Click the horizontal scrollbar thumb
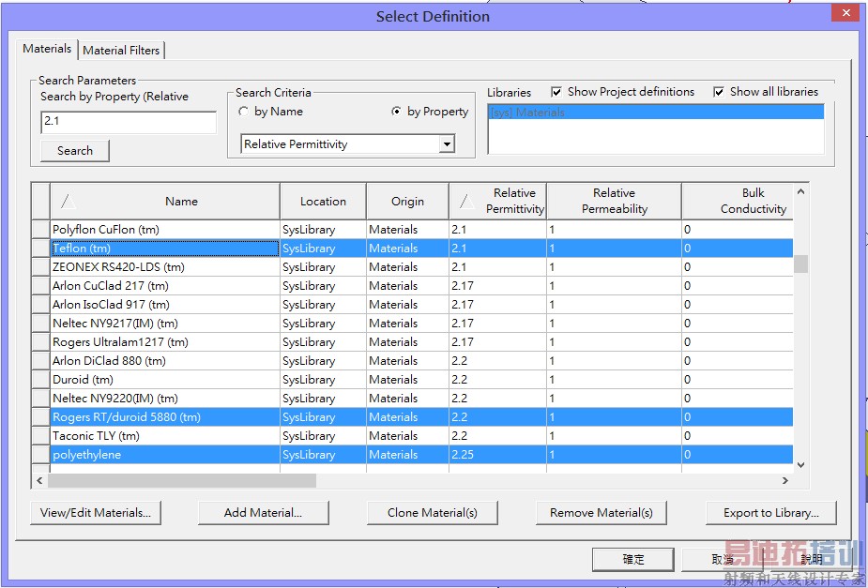The width and height of the screenshot is (868, 588). [181, 481]
